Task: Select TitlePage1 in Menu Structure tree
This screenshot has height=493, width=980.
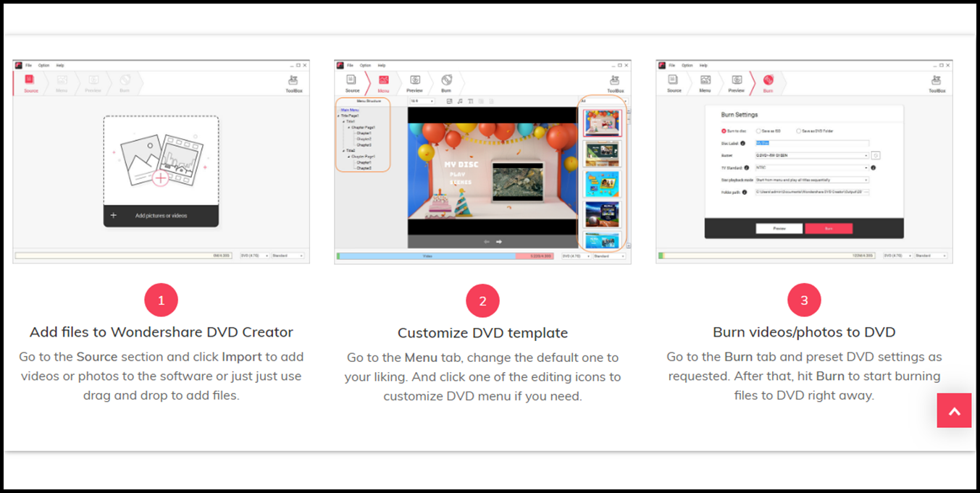Action: [x=350, y=115]
